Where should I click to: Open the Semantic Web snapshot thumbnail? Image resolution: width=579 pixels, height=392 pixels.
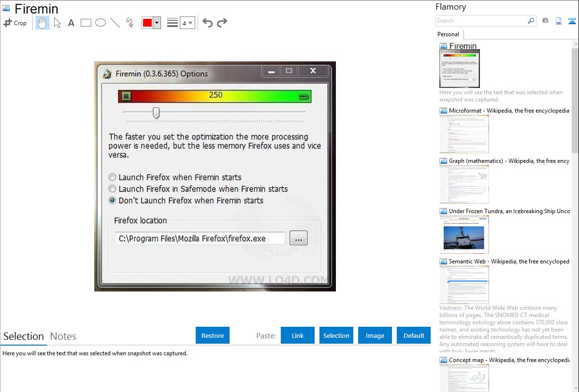pos(464,285)
